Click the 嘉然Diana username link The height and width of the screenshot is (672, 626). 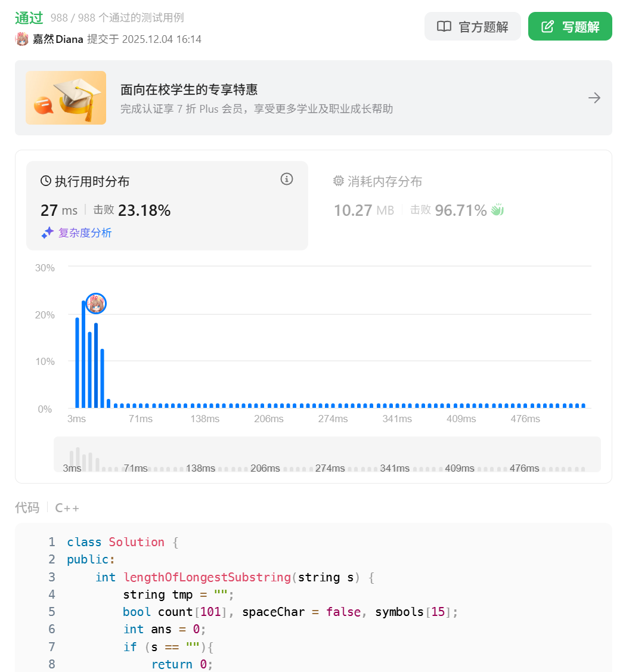click(58, 39)
